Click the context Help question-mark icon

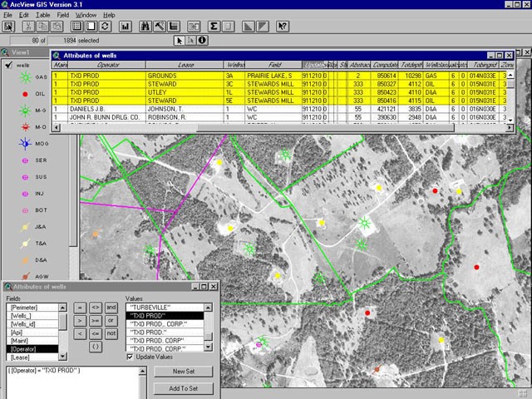[x=282, y=26]
